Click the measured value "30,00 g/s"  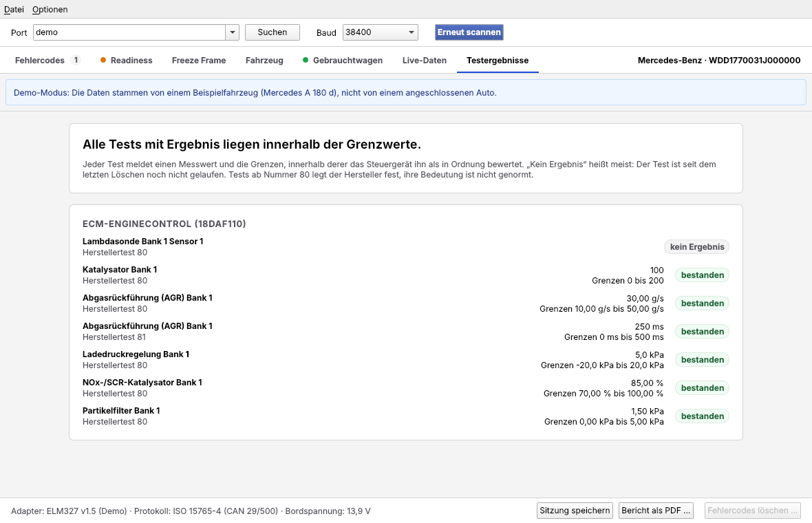point(645,298)
